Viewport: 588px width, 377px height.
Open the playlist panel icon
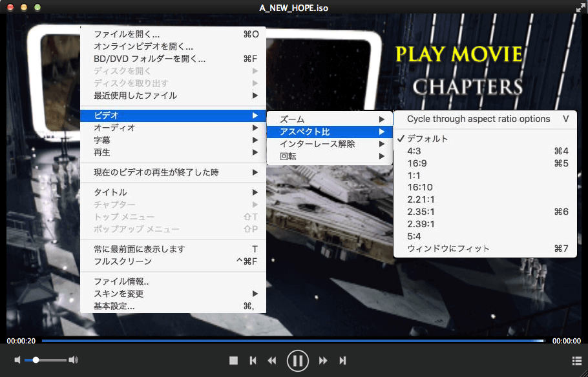click(577, 360)
